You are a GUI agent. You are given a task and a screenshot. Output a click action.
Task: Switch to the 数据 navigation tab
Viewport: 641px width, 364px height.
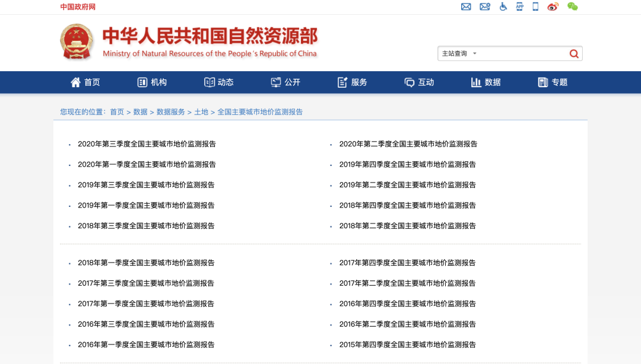tap(487, 82)
